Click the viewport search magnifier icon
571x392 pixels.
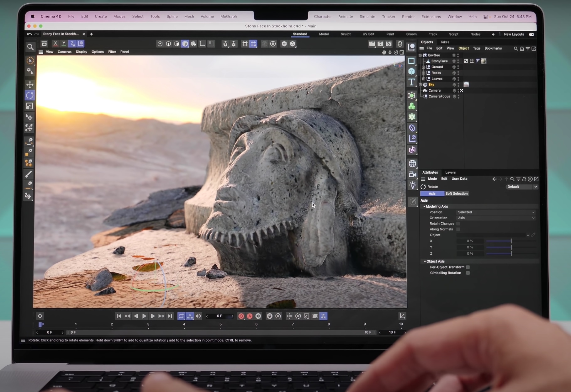tap(30, 47)
